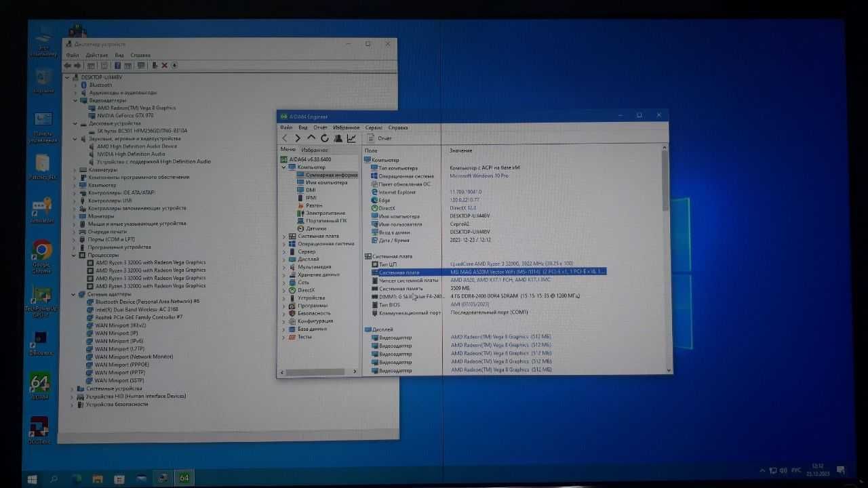Click the TechPowerUp GPU-Z desktop icon
The height and width of the screenshot is (488, 868).
point(41,302)
